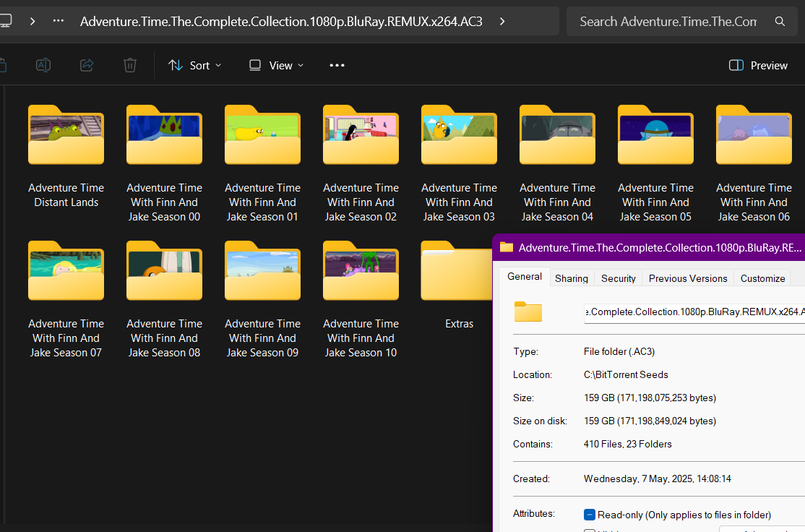Click the Type value File folder (.AC3)
The height and width of the screenshot is (532, 805).
pos(619,352)
